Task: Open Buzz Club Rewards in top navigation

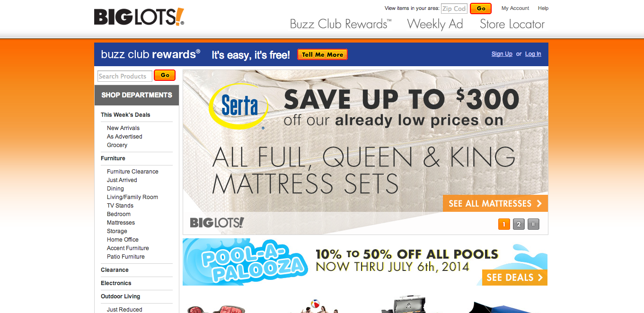Action: point(341,24)
